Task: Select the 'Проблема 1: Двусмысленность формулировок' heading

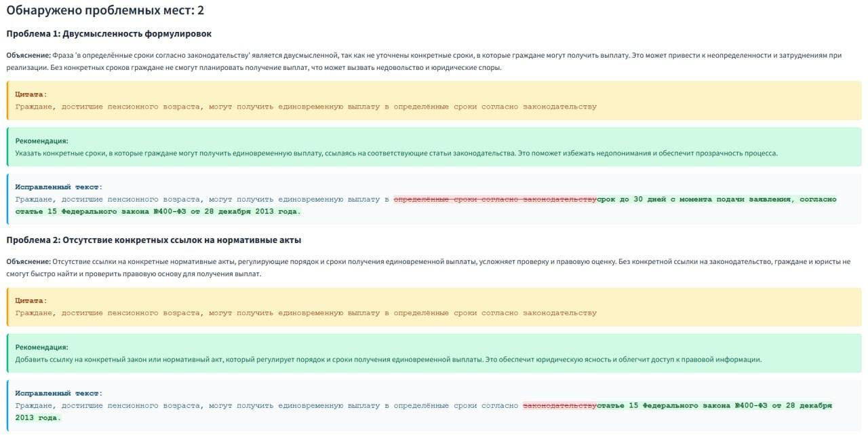Action: 109,33
